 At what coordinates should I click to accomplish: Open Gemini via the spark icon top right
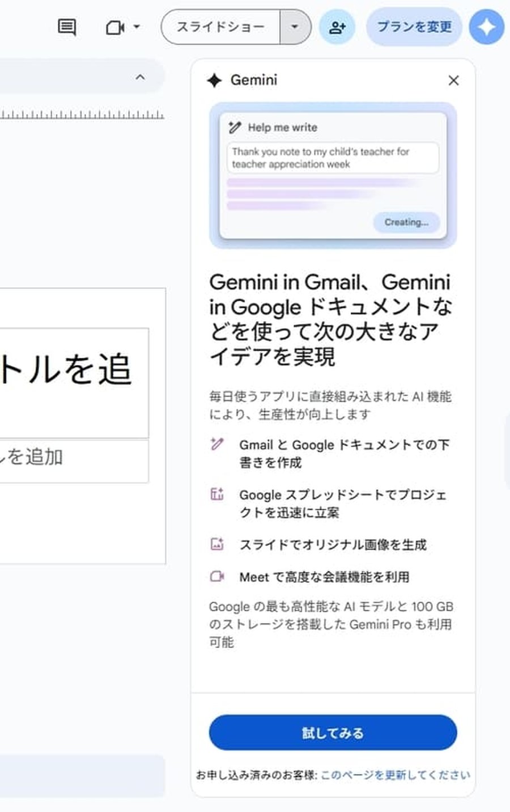point(486,27)
